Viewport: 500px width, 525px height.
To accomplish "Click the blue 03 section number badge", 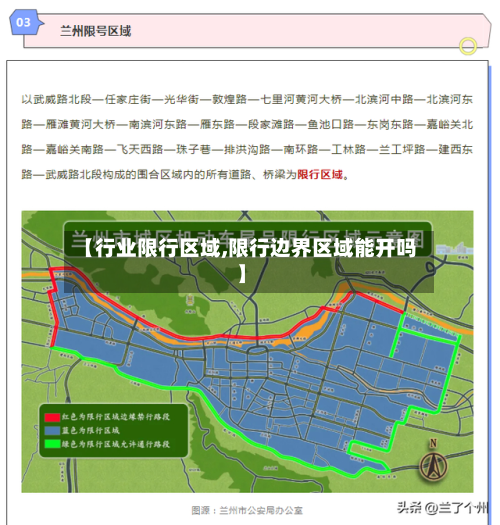I will [x=25, y=22].
